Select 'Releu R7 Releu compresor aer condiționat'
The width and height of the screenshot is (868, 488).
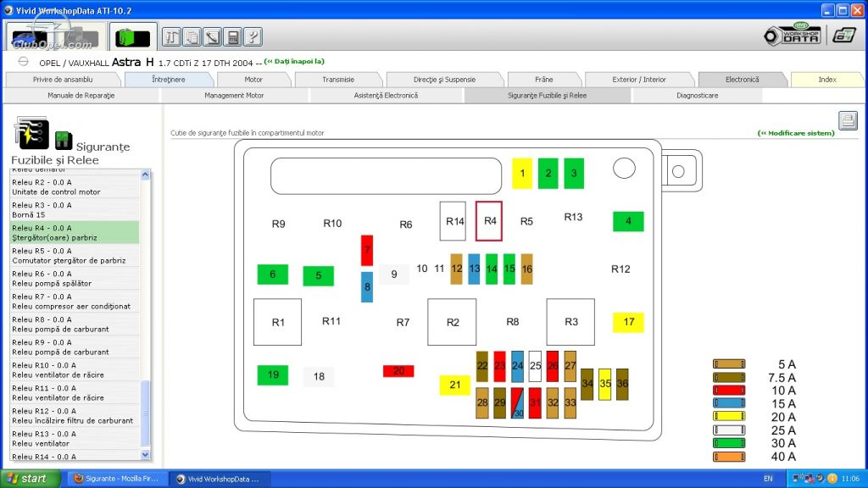[x=75, y=301]
